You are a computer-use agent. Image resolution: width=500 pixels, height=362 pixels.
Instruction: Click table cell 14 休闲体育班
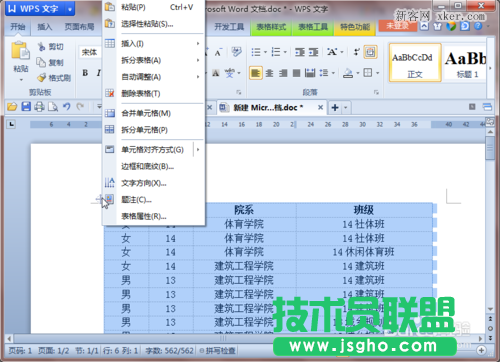coord(364,252)
